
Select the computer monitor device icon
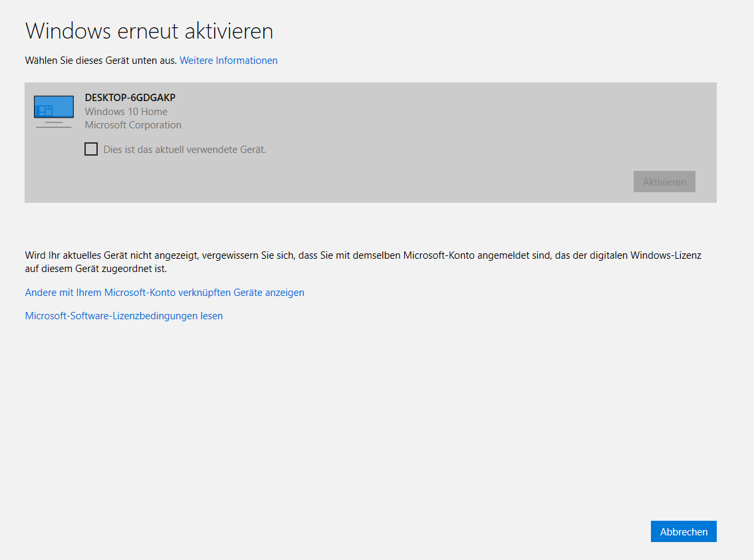click(x=54, y=112)
